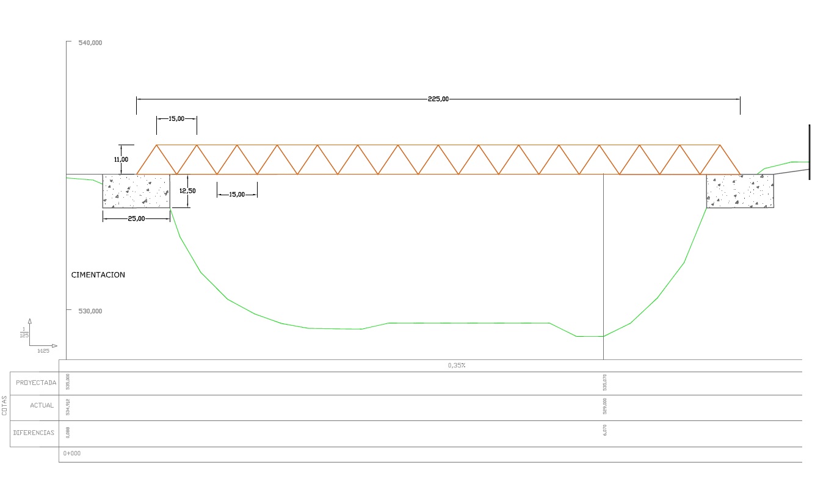826x504 pixels.
Task: Click the ACTUAL row header
Action: point(42,406)
